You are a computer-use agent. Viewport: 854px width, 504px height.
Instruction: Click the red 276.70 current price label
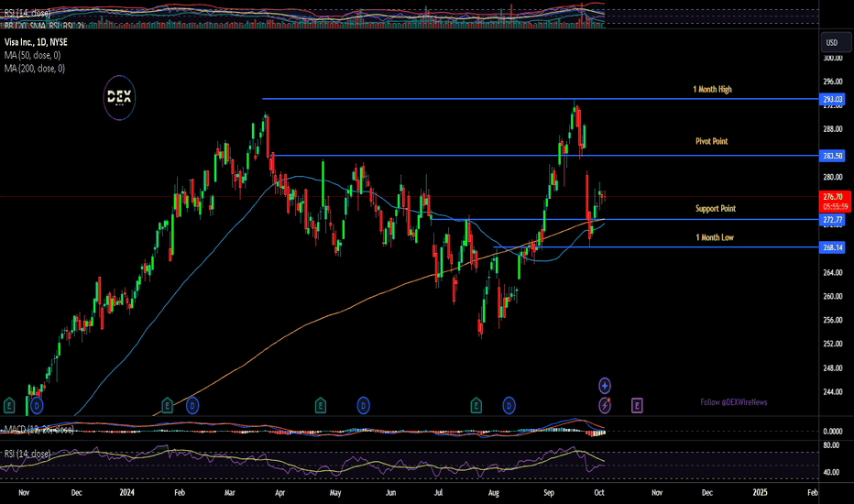click(x=835, y=201)
